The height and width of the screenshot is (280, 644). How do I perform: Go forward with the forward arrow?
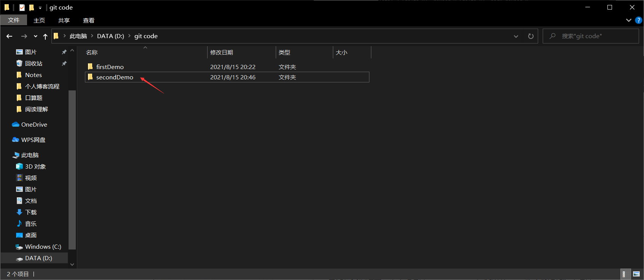coord(24,36)
